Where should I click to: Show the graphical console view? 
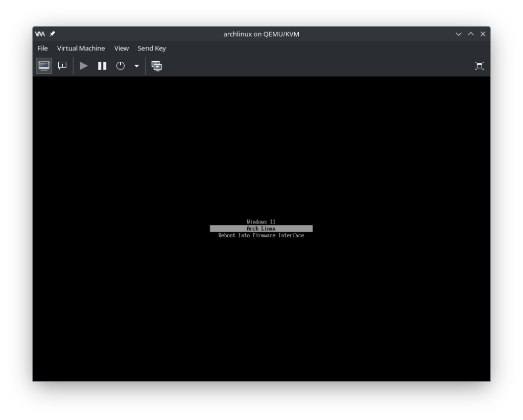(x=44, y=66)
